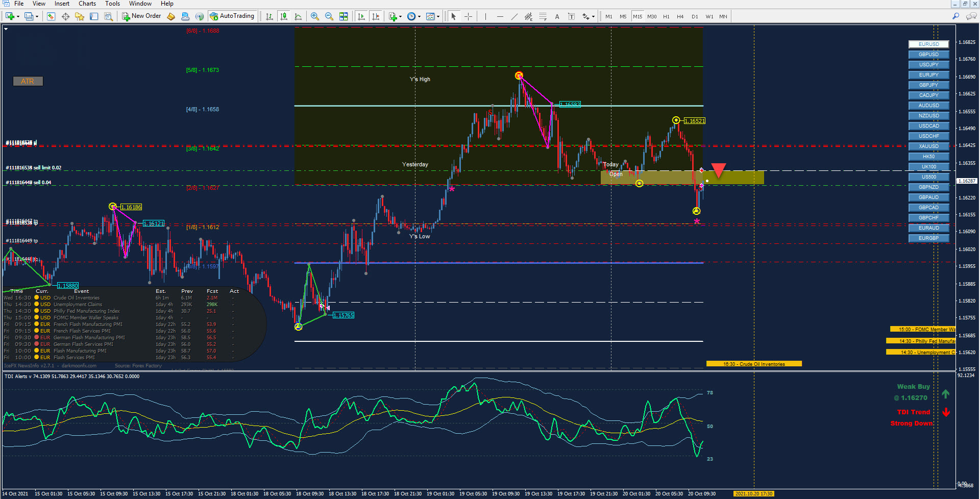
Task: Switch timeframe to H1
Action: [x=666, y=16]
